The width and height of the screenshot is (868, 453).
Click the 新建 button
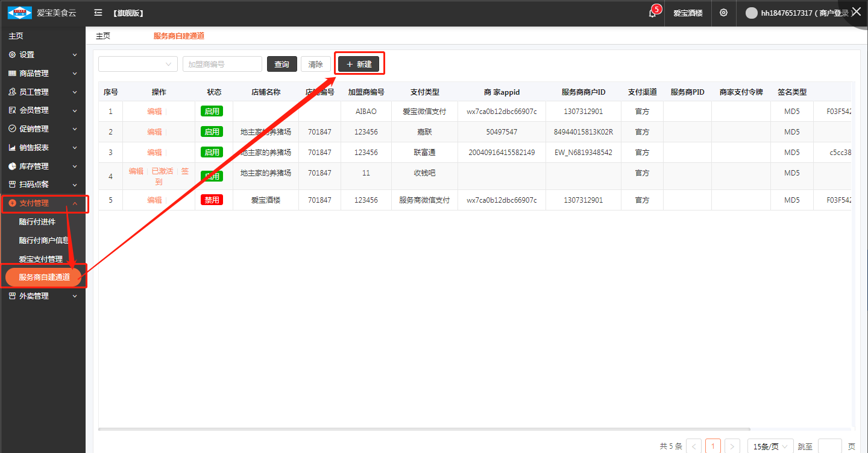tap(359, 64)
